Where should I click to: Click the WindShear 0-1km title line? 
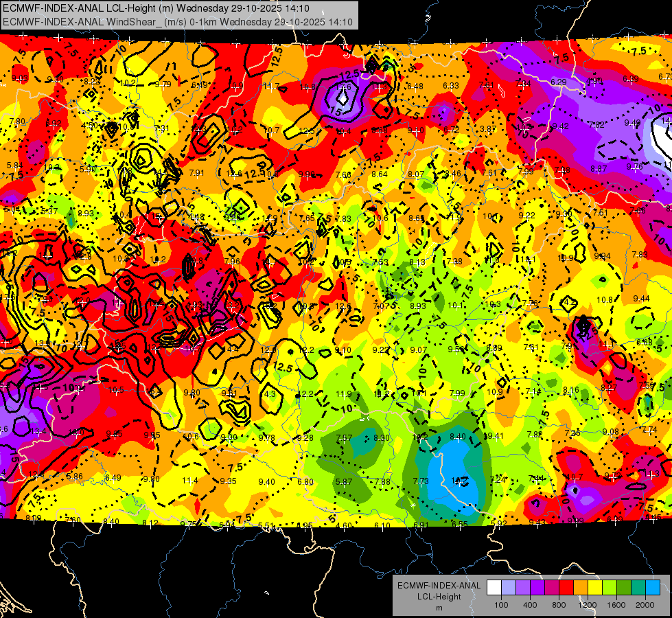tap(177, 22)
